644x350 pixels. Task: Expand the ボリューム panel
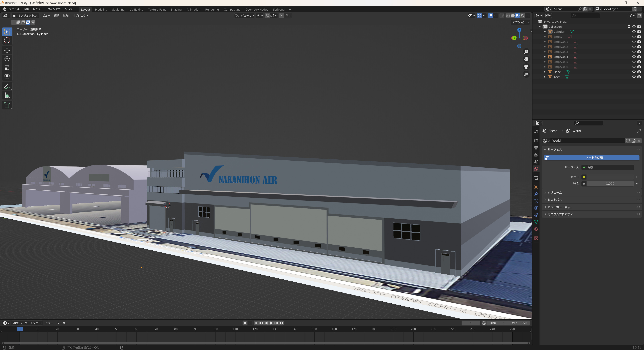pyautogui.click(x=591, y=192)
